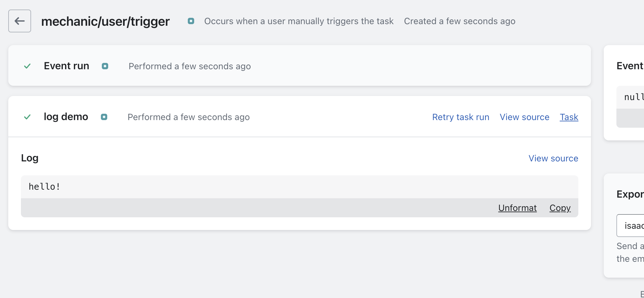The image size is (644, 298).
Task: Click the teal status icon beside mechanic/user/trigger
Action: 191,21
